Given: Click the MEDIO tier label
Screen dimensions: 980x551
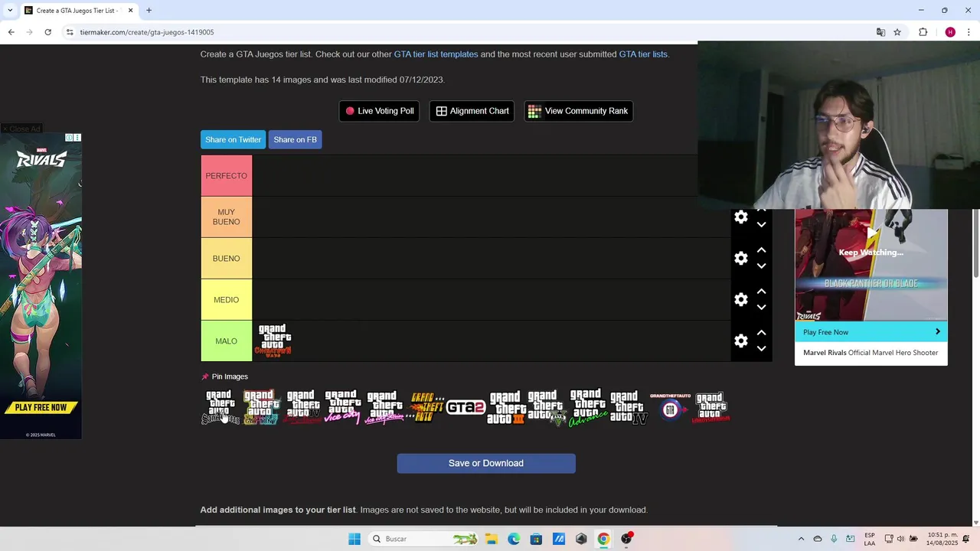Looking at the screenshot, I should pos(226,300).
